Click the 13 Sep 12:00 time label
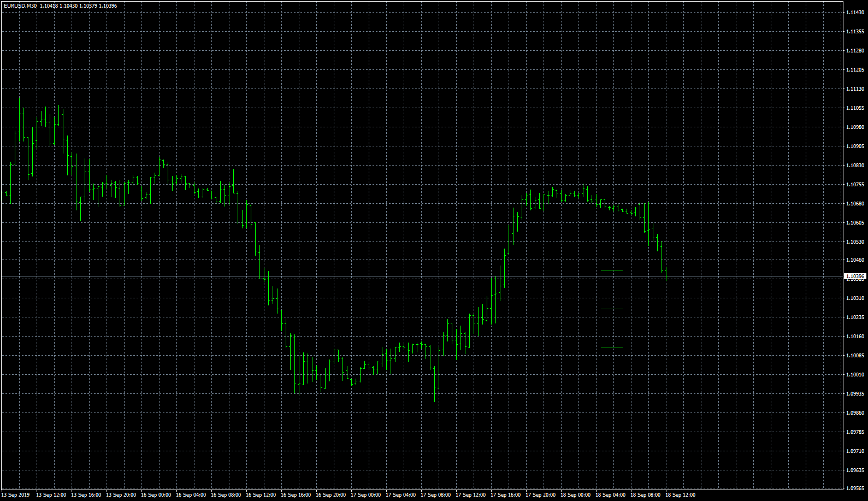 [x=51, y=495]
